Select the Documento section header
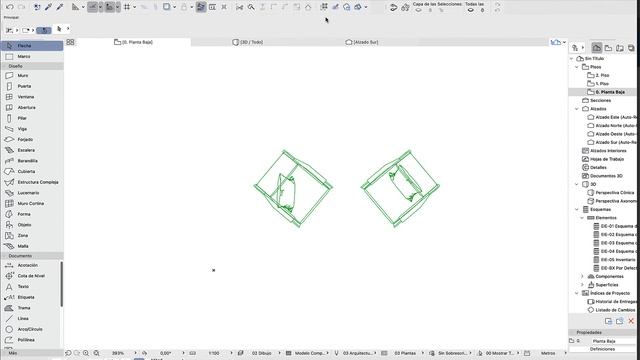The height and width of the screenshot is (360, 640). click(32, 256)
